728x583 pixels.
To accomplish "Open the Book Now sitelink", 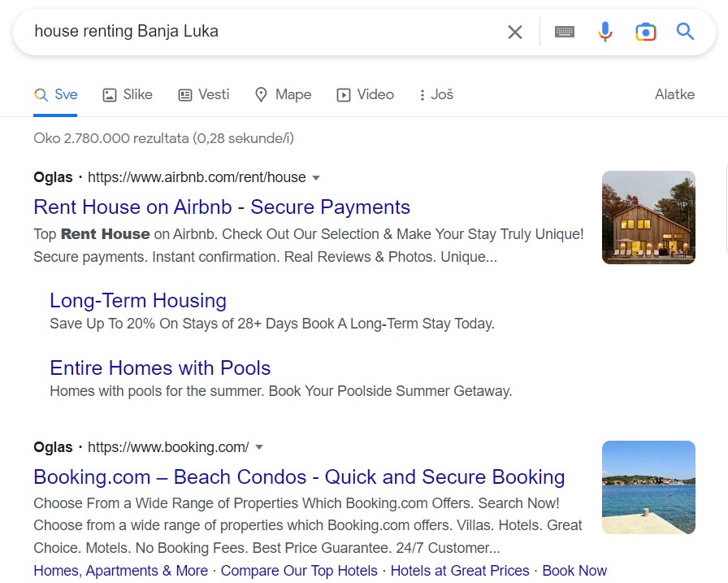I will pyautogui.click(x=574, y=571).
